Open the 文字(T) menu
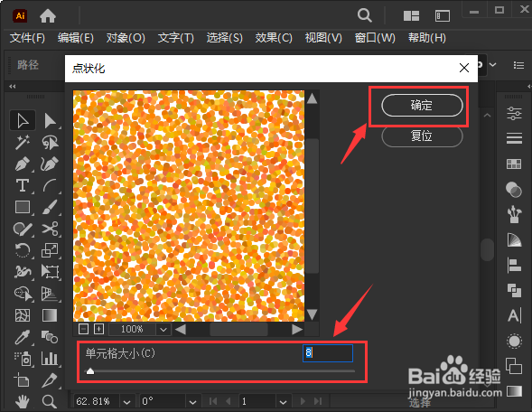The image size is (532, 412). [x=176, y=38]
